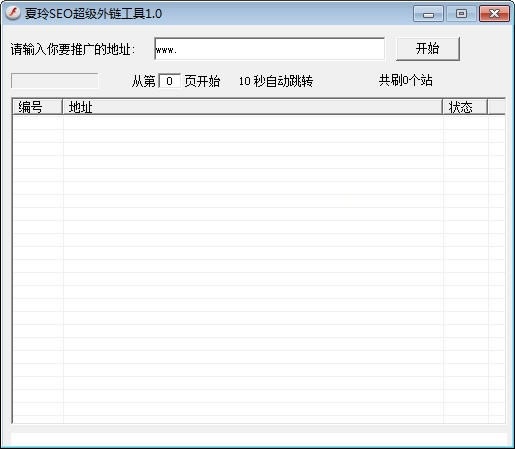Viewport: 515px width, 449px height.
Task: Click the 编号 column header
Action: click(x=37, y=107)
